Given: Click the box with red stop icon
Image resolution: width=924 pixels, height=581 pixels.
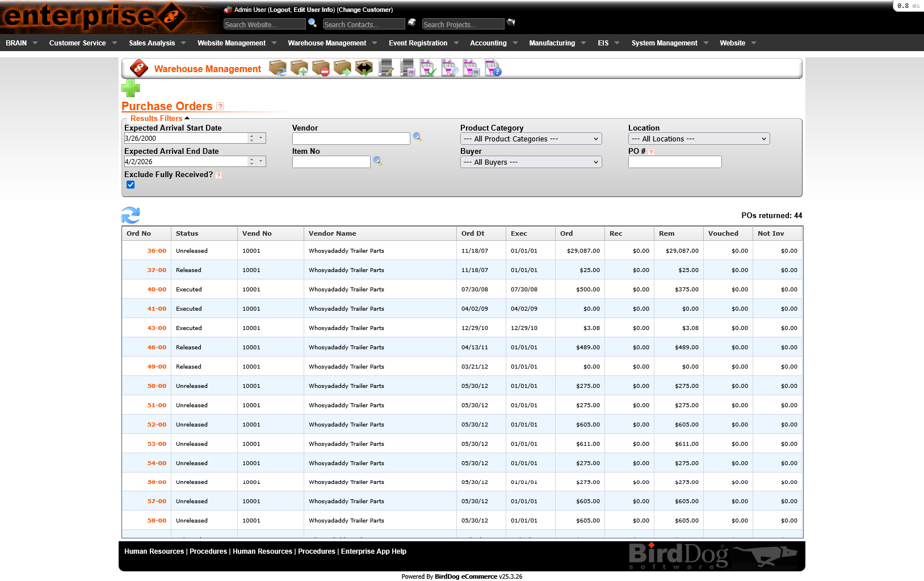Looking at the screenshot, I should point(321,68).
